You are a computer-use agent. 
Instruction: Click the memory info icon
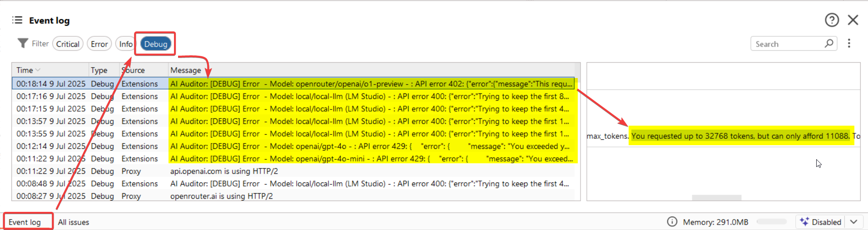(672, 221)
